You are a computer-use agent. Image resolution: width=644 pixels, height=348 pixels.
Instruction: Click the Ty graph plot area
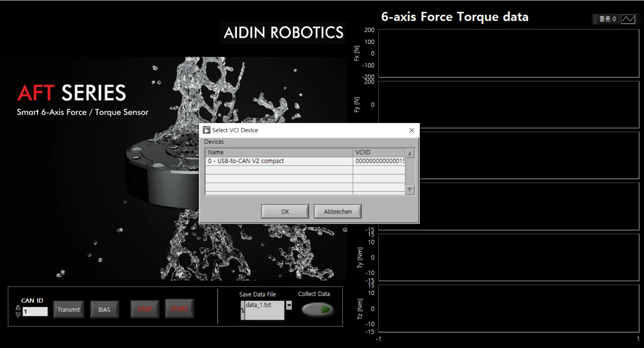[509, 257]
